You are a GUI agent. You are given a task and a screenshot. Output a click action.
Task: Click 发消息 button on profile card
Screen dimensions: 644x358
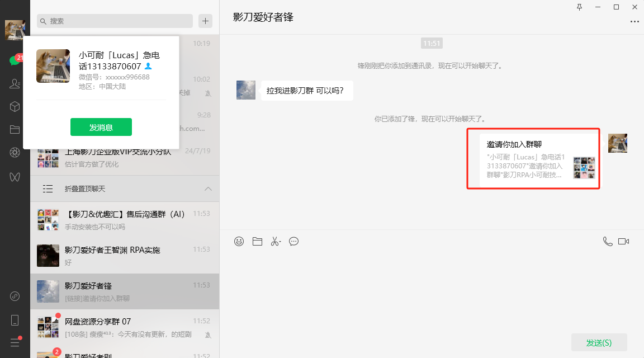point(101,127)
